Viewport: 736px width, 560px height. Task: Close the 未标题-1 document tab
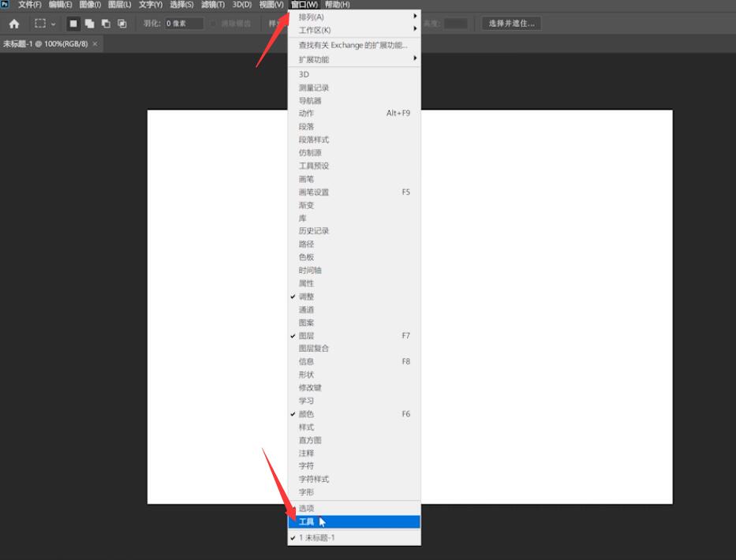[x=95, y=43]
